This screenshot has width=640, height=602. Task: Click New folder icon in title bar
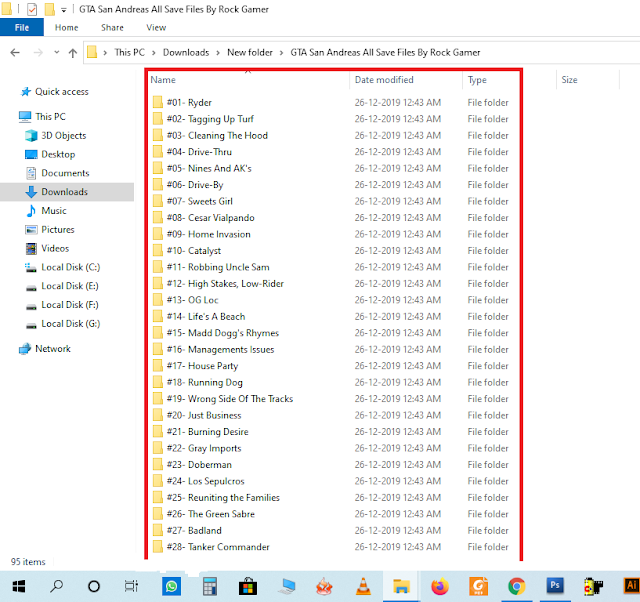(x=49, y=9)
